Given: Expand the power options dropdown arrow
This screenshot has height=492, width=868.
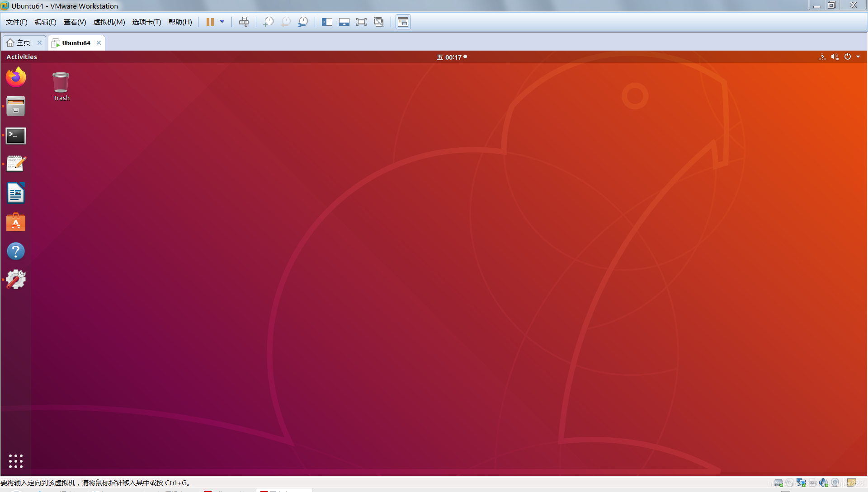Looking at the screenshot, I should pos(222,22).
